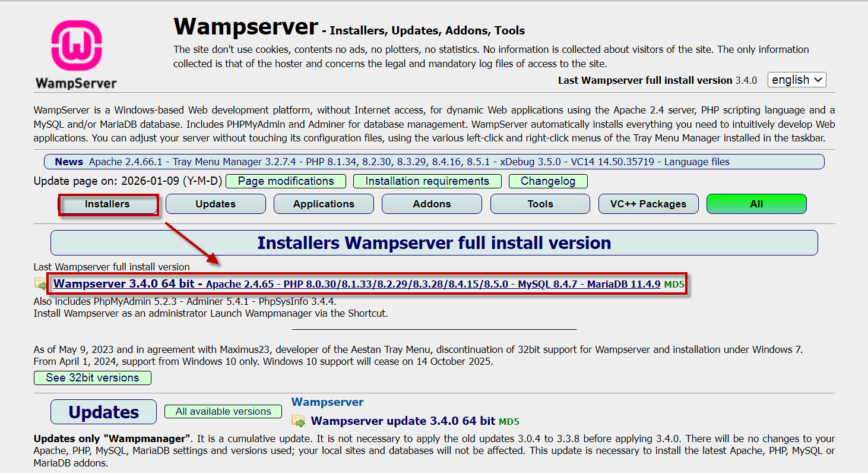
Task: Click the MD5 link next to the installer
Action: (674, 285)
